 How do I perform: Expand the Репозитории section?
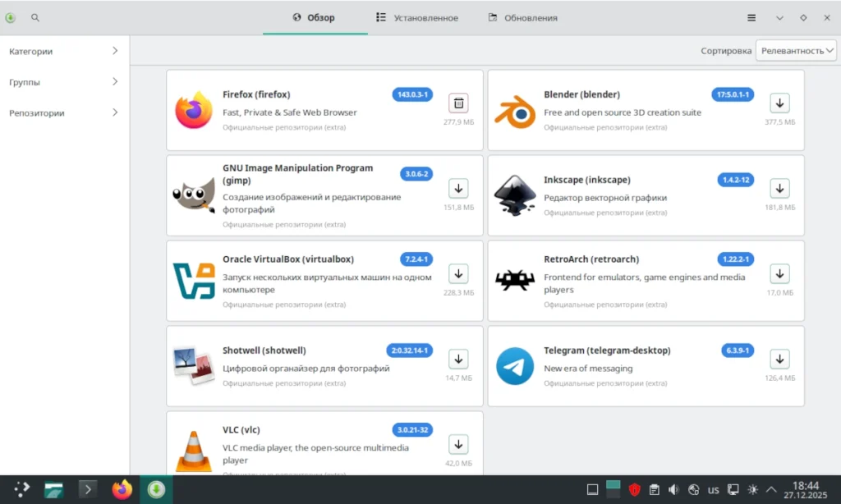pos(64,113)
